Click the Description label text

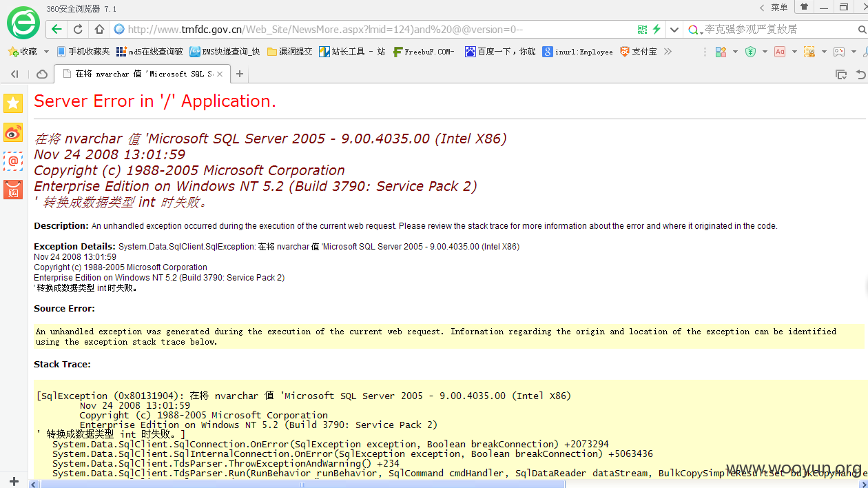click(x=61, y=226)
